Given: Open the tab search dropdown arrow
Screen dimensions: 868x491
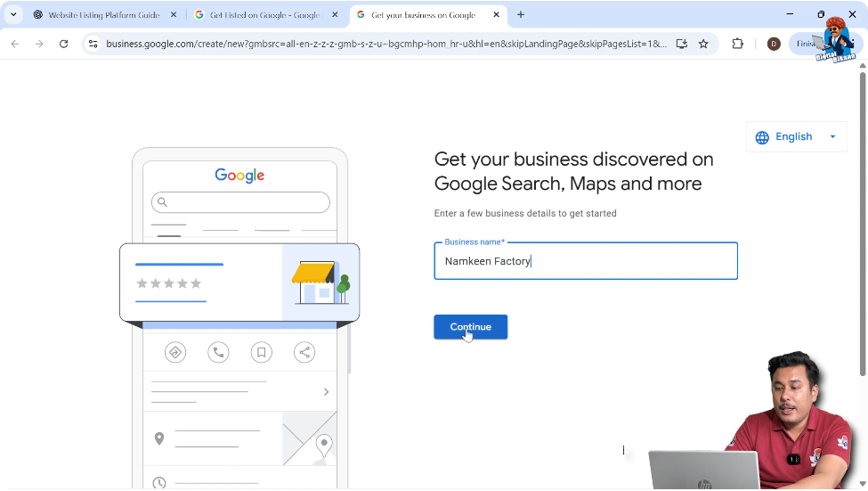Looking at the screenshot, I should 13,15.
